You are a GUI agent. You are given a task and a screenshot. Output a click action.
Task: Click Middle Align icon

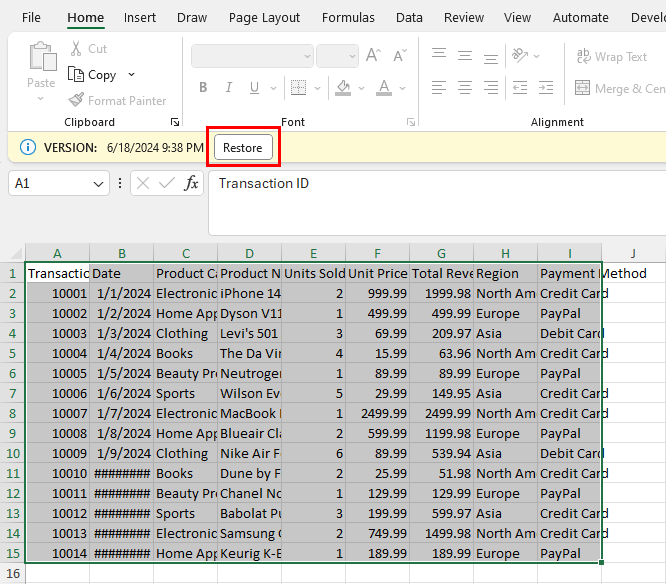click(x=465, y=56)
